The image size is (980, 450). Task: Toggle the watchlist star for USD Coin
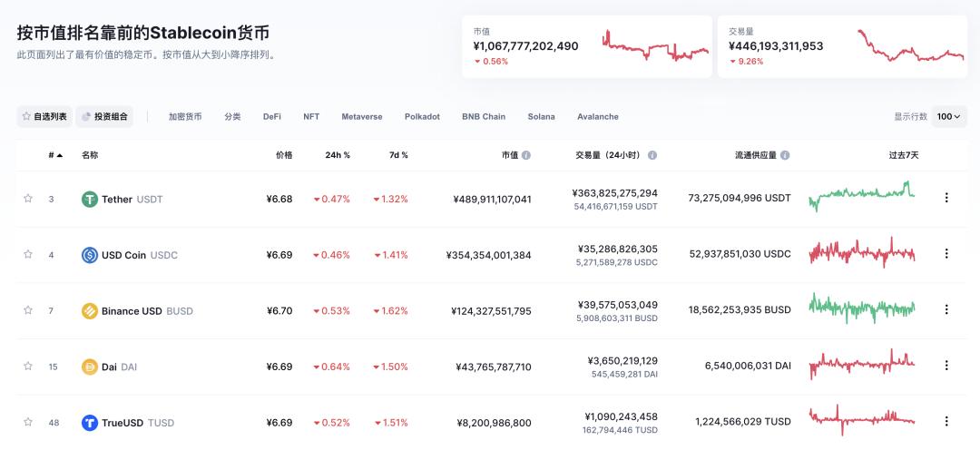click(x=28, y=254)
